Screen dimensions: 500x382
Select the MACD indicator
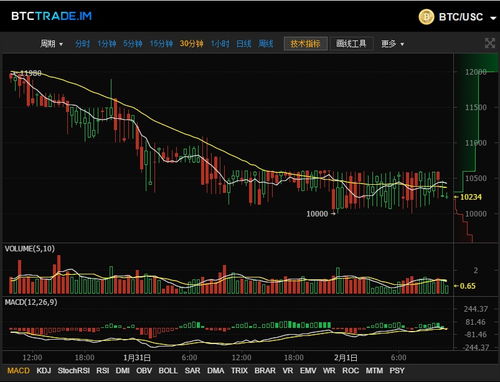(x=18, y=371)
